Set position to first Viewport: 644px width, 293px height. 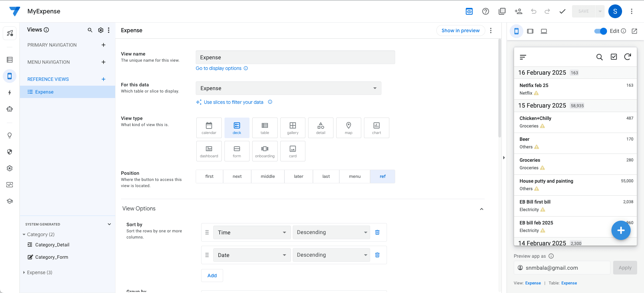pyautogui.click(x=209, y=176)
